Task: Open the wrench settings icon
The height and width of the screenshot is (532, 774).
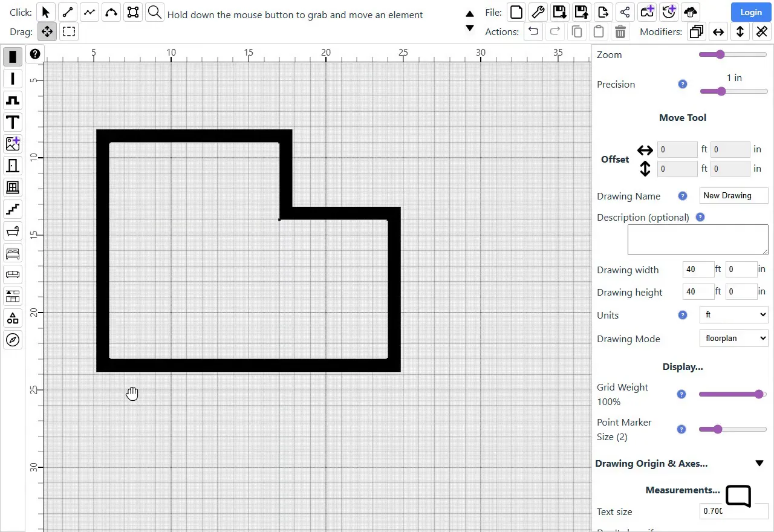Action: click(x=538, y=12)
